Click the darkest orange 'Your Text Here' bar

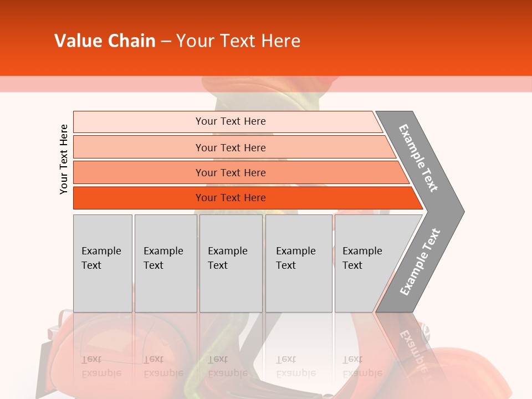point(230,198)
